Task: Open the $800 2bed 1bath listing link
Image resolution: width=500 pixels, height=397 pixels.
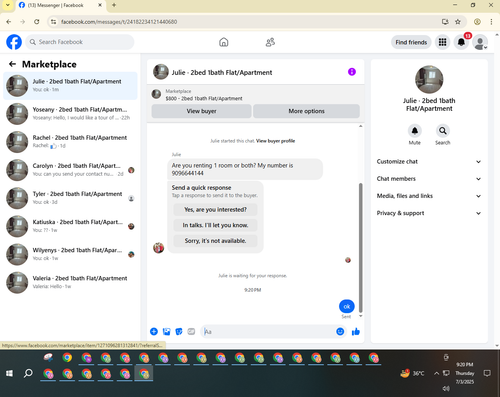Action: (x=204, y=99)
